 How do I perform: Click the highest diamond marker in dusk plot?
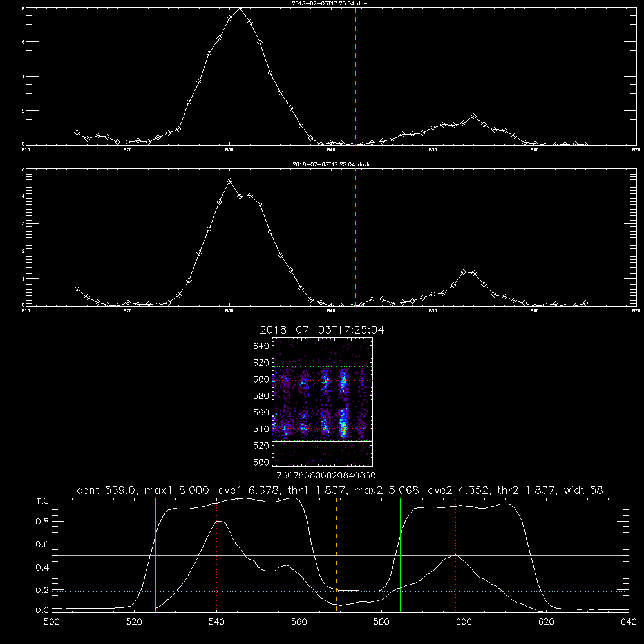click(x=230, y=181)
